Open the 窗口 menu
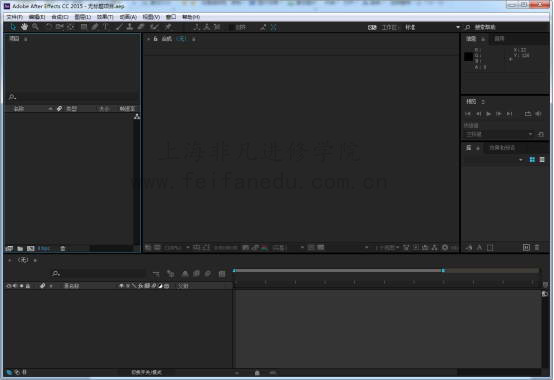The width and height of the screenshot is (554, 380). pyautogui.click(x=171, y=17)
